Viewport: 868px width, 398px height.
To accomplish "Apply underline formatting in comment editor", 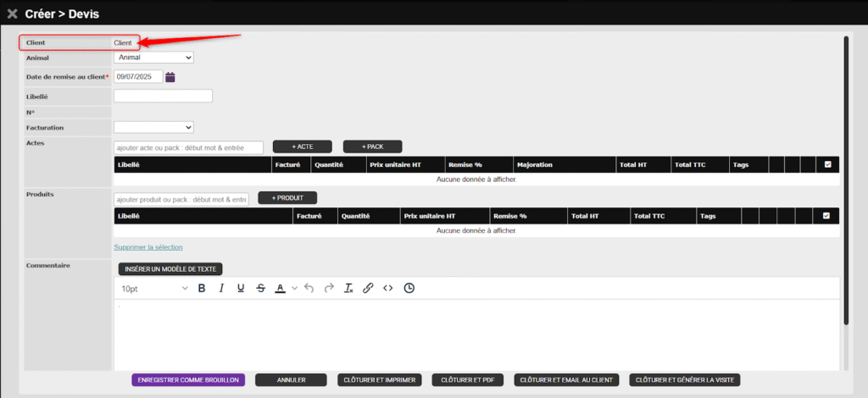I will (241, 288).
